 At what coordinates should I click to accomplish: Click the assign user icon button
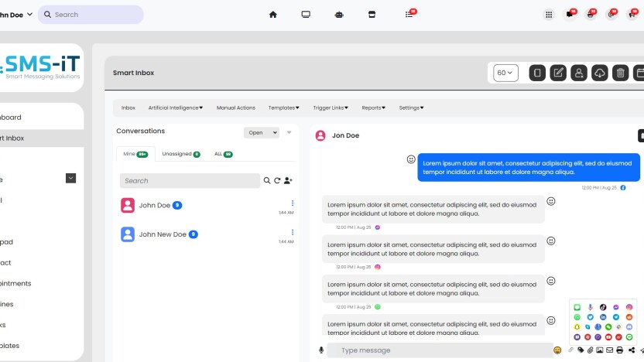tap(579, 73)
